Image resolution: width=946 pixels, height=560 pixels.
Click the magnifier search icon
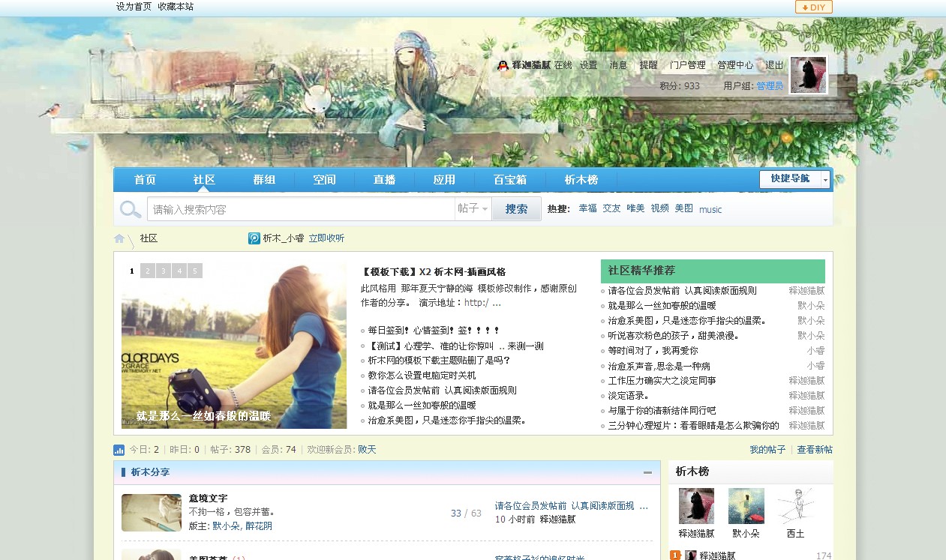tap(131, 209)
